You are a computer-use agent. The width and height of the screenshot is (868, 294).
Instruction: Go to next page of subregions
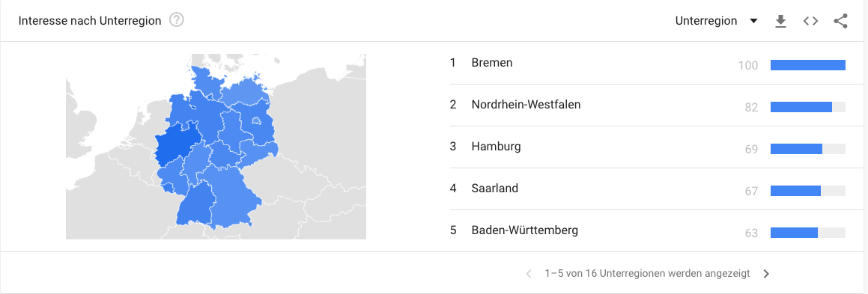(x=766, y=273)
